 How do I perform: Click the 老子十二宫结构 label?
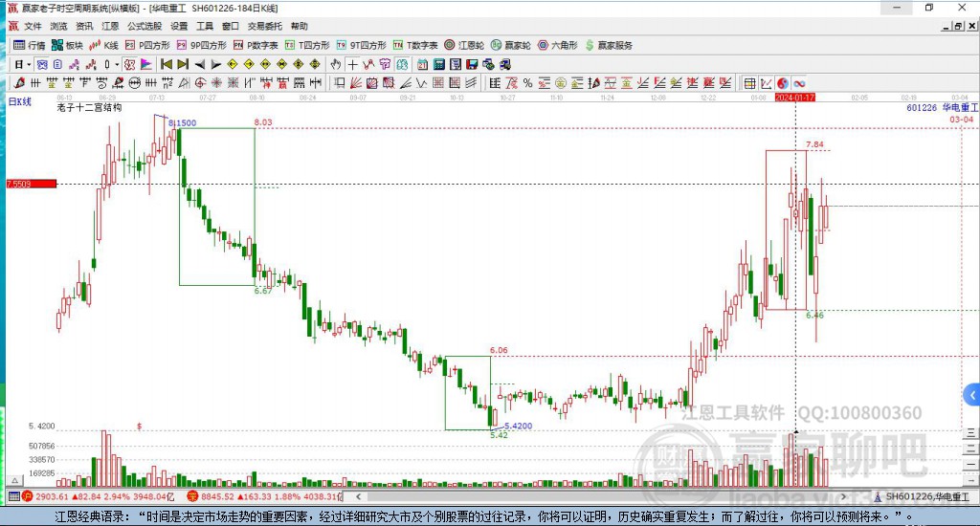tap(89, 107)
